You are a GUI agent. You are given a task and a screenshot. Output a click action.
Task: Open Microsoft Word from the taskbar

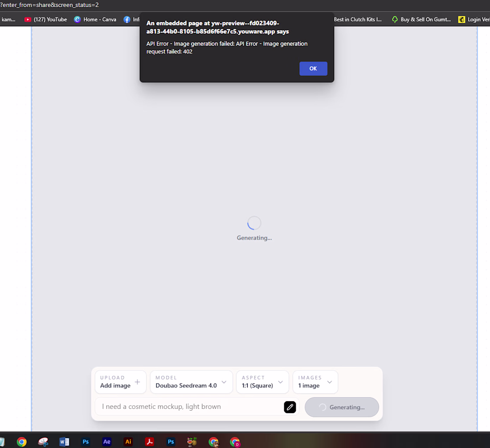click(64, 442)
